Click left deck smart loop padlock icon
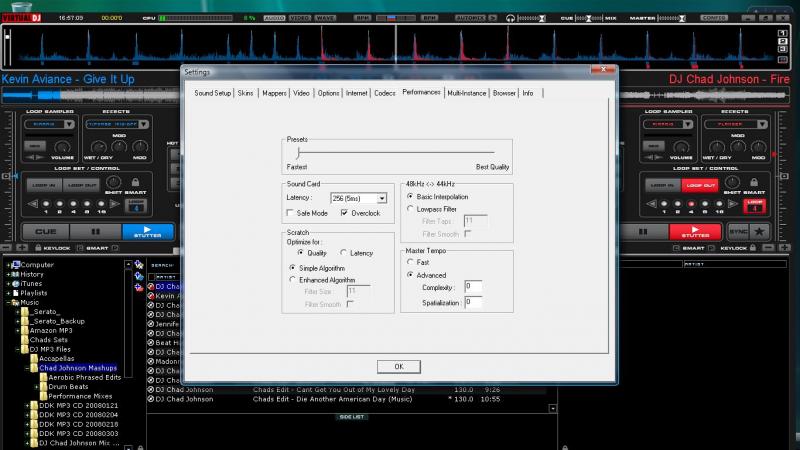This screenshot has width=800, height=450. pyautogui.click(x=135, y=182)
